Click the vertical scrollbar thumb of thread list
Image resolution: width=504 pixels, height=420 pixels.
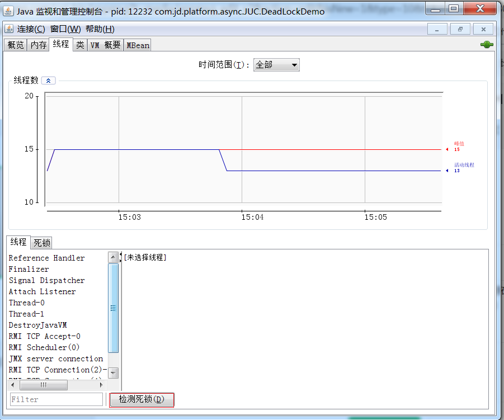(x=113, y=308)
